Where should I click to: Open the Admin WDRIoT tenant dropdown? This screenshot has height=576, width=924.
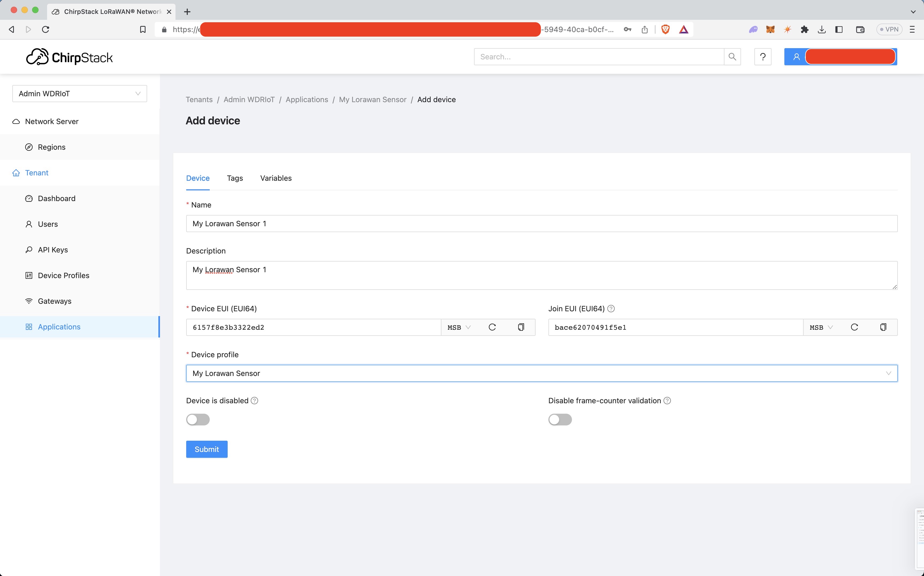(x=79, y=94)
